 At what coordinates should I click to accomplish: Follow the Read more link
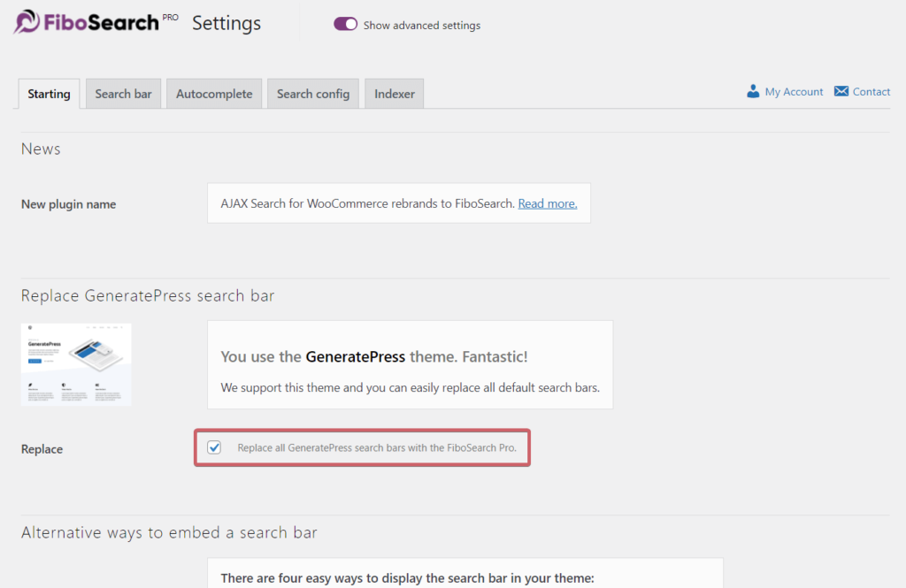[547, 203]
